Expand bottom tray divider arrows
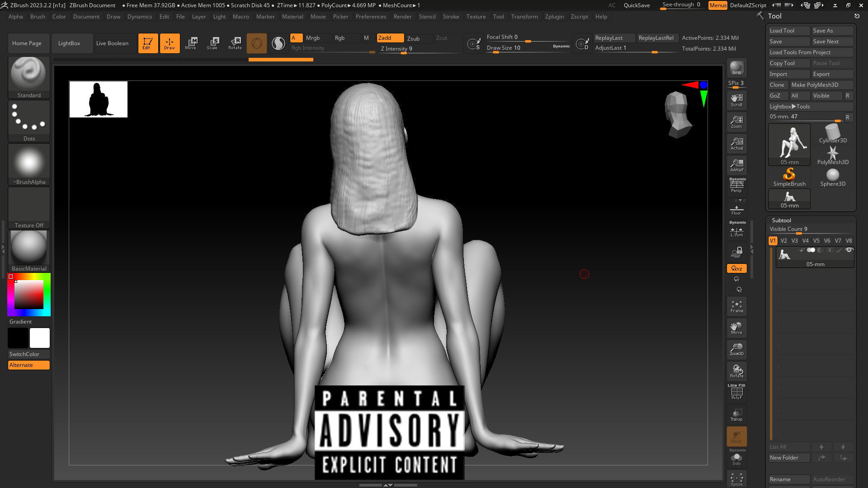This screenshot has width=868, height=488. (388, 485)
